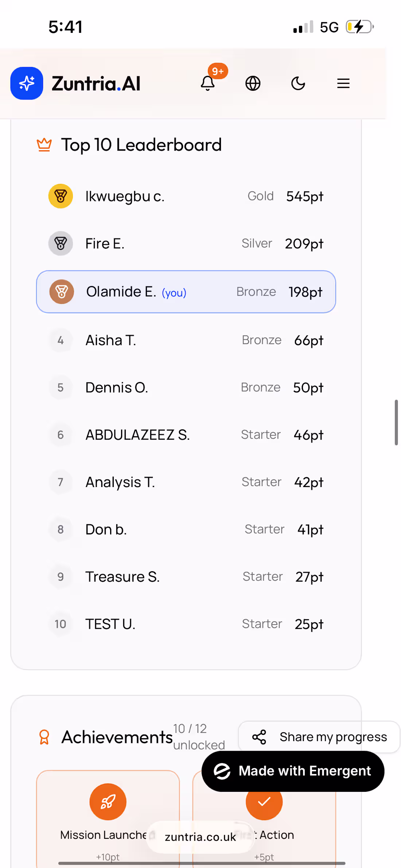Tap the Mission Launcher rocket icon

pos(108,802)
